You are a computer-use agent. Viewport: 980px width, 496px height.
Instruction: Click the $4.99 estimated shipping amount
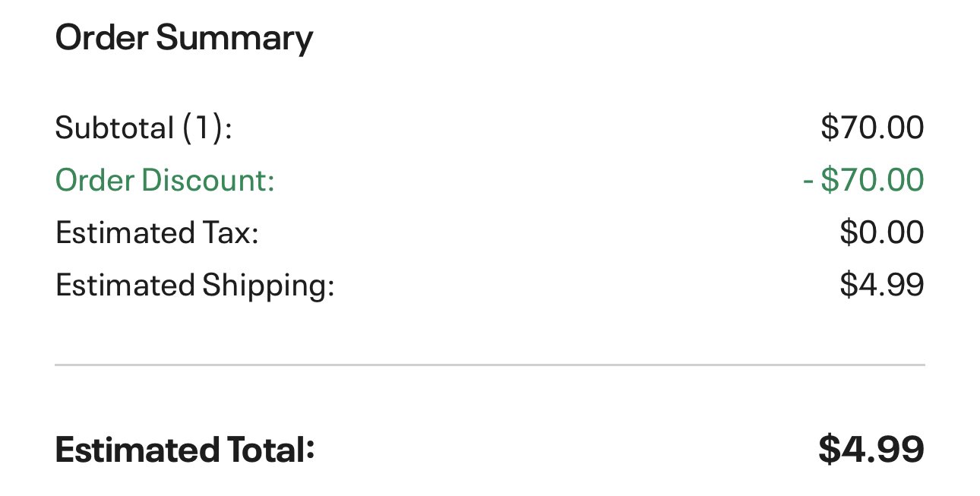point(882,285)
